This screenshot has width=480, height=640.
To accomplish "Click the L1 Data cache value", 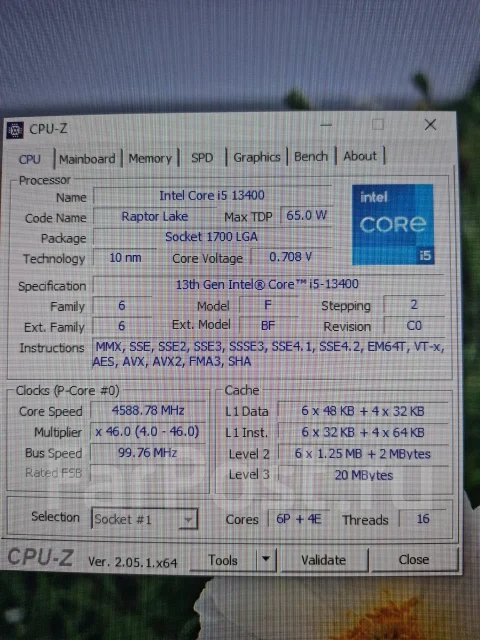I will tap(363, 411).
